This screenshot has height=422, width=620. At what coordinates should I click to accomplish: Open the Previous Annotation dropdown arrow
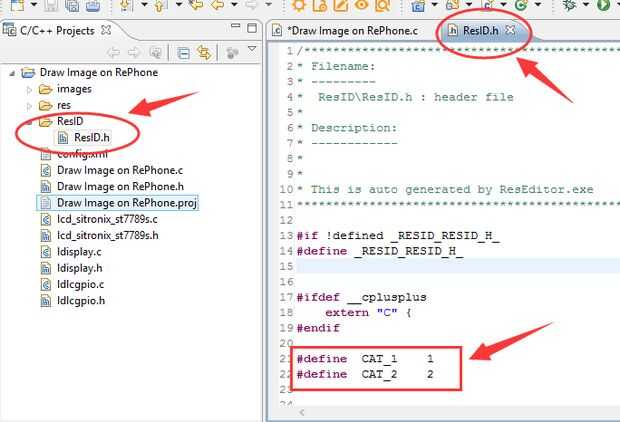(179, 5)
